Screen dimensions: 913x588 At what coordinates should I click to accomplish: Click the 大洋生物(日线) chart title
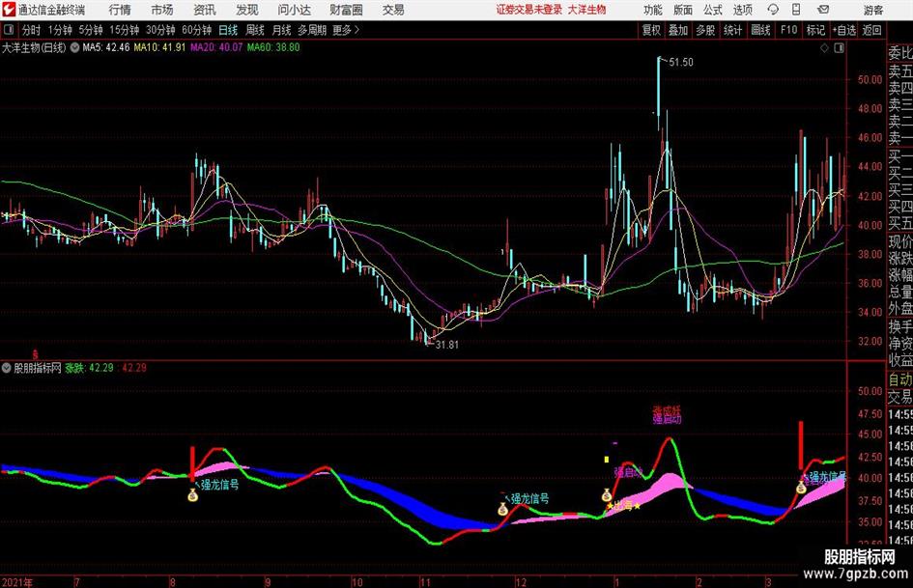pos(34,47)
